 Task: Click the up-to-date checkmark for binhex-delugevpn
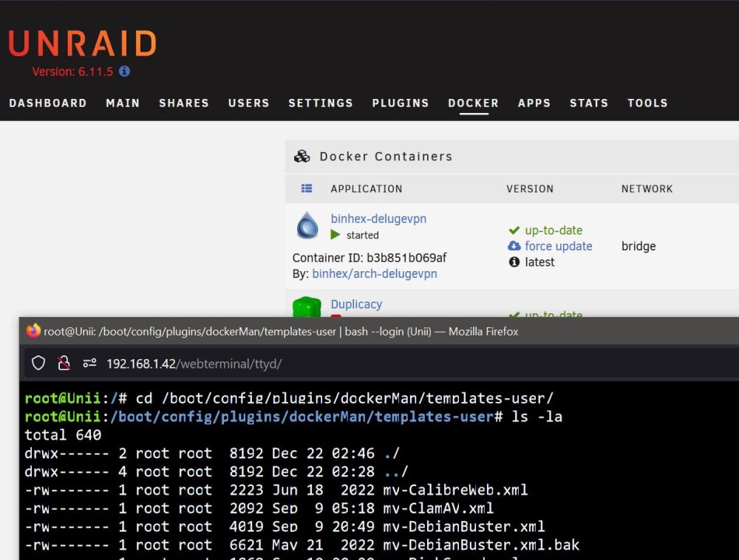[514, 231]
